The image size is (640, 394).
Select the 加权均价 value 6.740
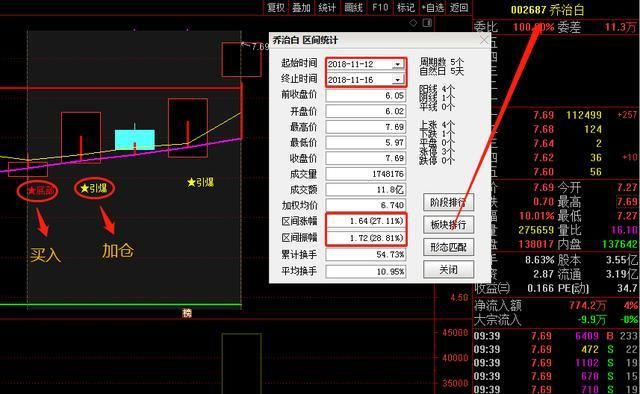pos(366,205)
